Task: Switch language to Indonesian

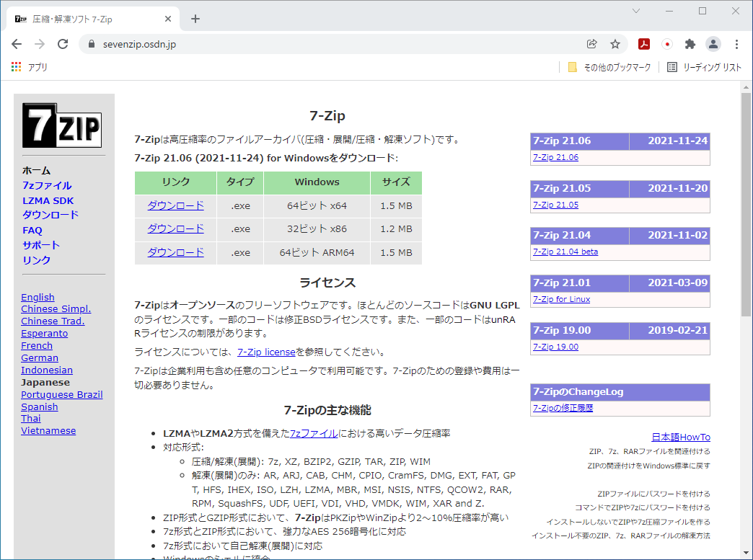Action: 47,370
